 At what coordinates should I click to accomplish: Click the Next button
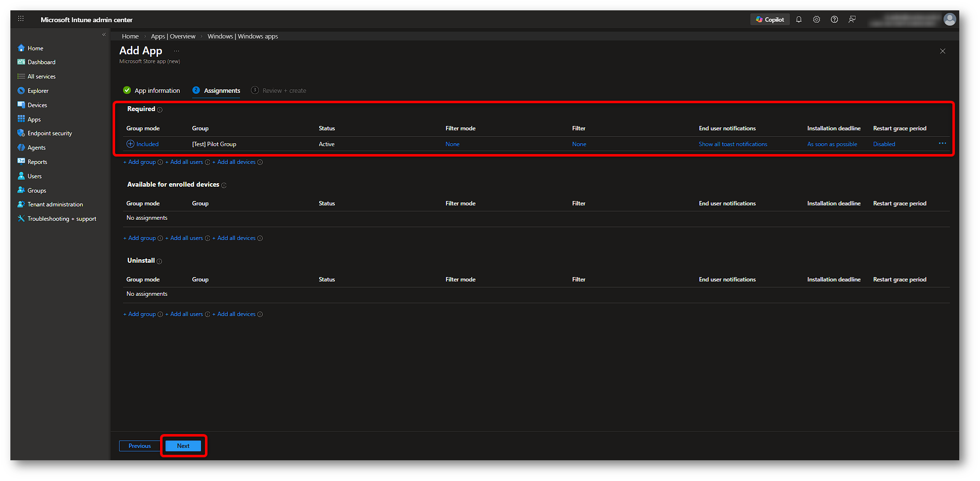pyautogui.click(x=183, y=446)
